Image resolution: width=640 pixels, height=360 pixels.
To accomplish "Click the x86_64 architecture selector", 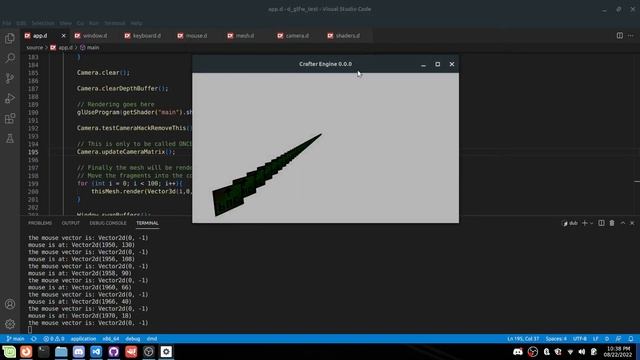I will (x=111, y=339).
